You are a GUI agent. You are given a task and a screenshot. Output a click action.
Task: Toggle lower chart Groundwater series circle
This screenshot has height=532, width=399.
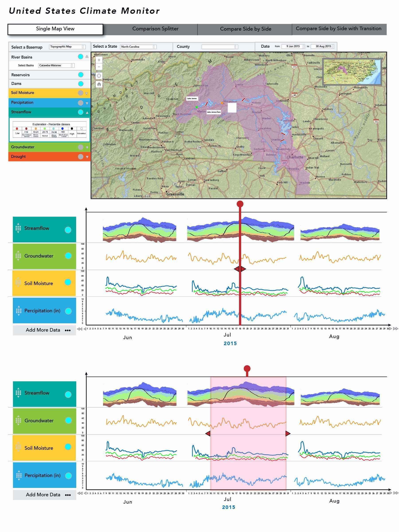[68, 420]
